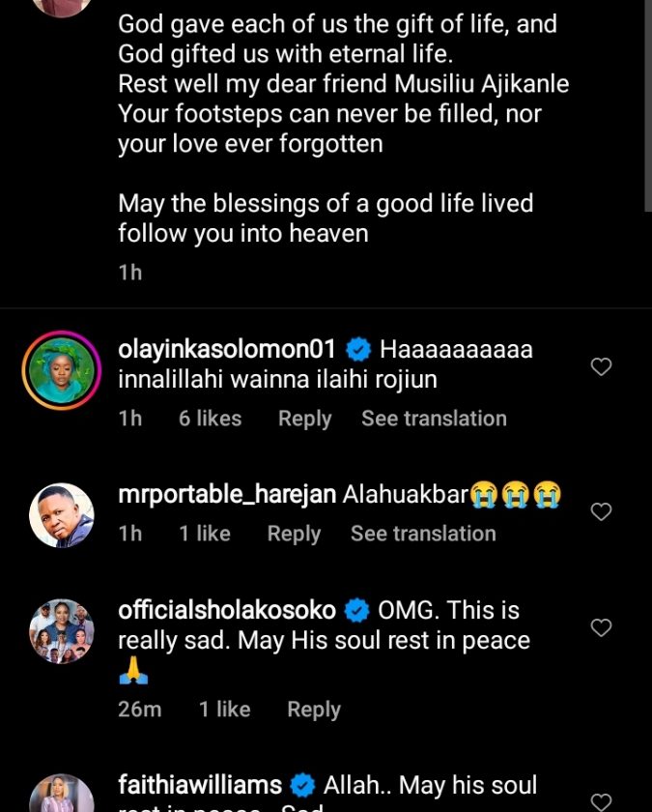View faithiawilliams's profile avatar

point(62,795)
